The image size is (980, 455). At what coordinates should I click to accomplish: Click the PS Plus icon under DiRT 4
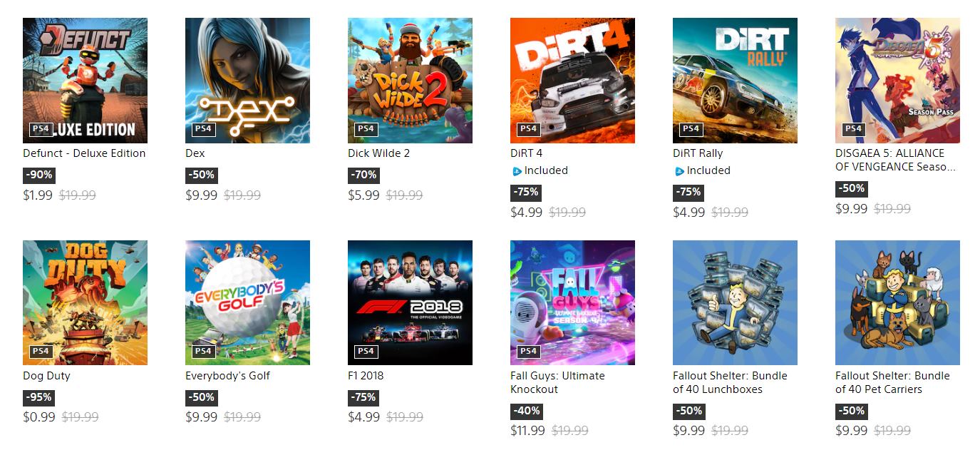pos(517,171)
